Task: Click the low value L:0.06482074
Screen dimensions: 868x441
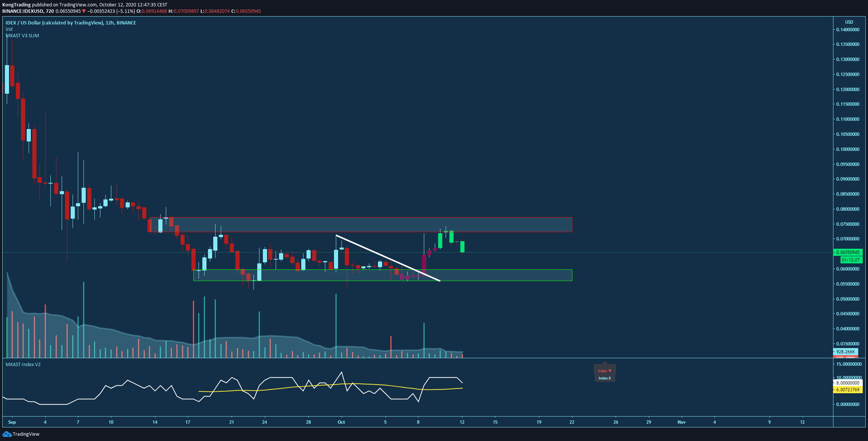Action: coord(215,11)
